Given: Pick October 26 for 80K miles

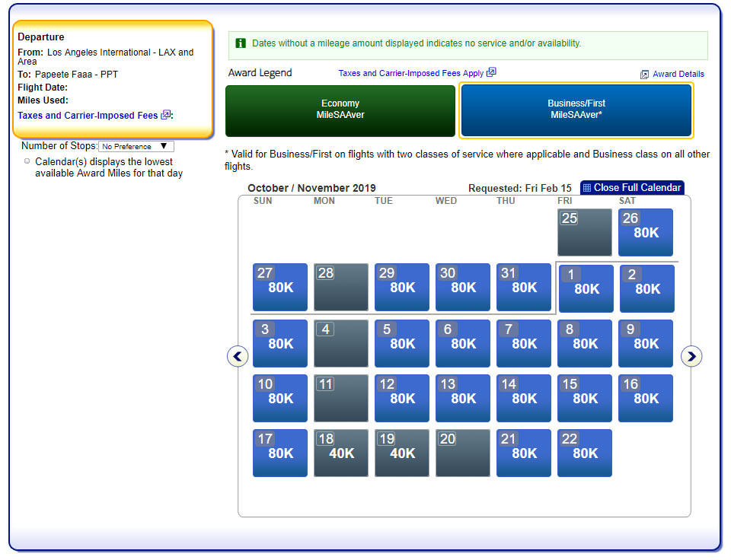Looking at the screenshot, I should coord(645,232).
